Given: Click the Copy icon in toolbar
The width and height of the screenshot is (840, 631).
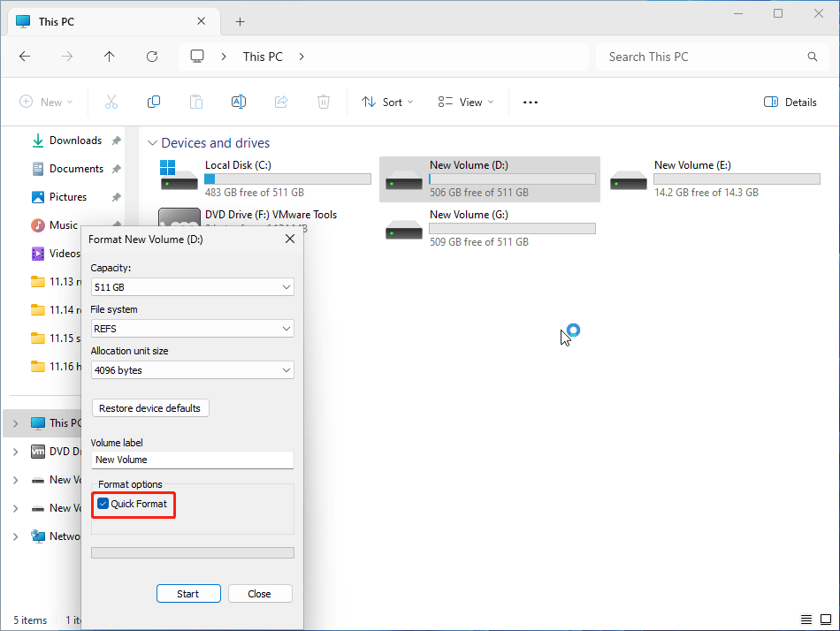Looking at the screenshot, I should [x=154, y=103].
